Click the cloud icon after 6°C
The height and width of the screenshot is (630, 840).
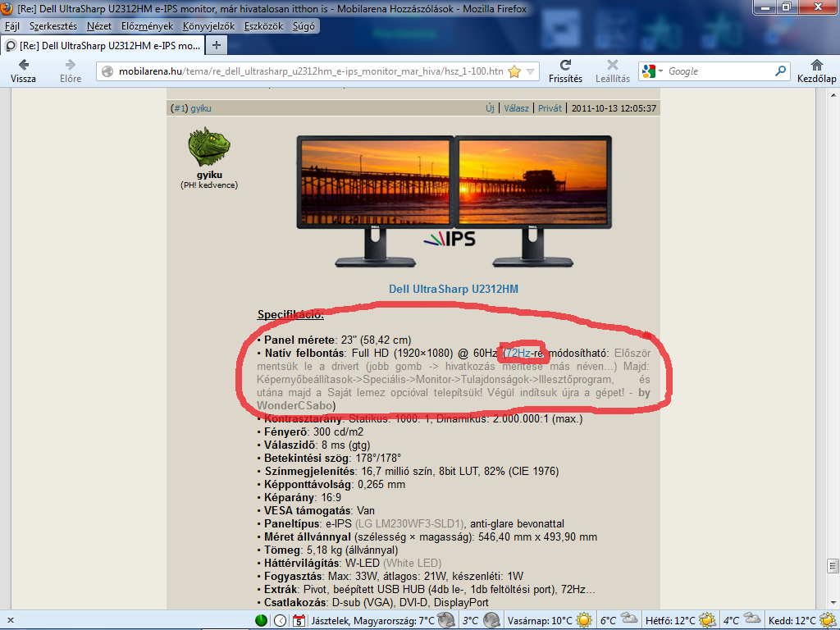[x=629, y=619]
